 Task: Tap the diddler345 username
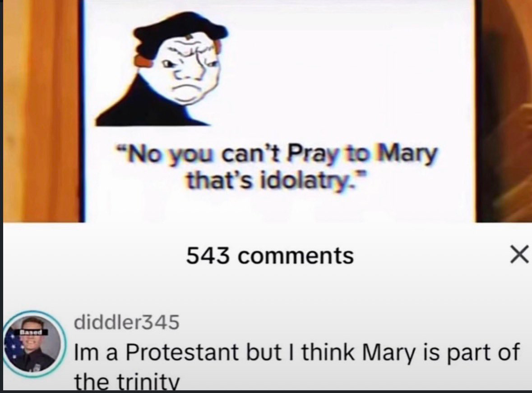point(126,322)
